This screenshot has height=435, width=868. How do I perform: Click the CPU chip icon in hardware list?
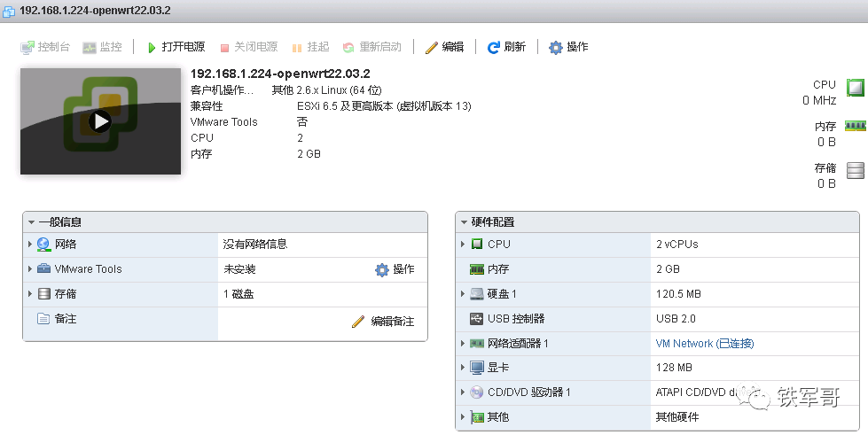(477, 244)
